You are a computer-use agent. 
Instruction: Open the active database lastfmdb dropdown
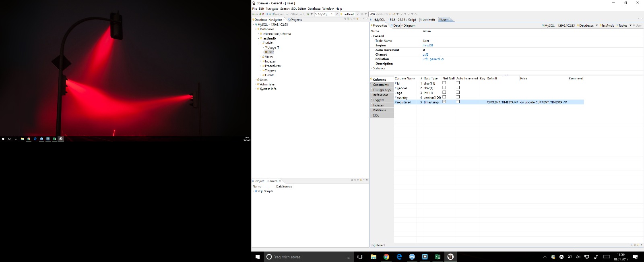pyautogui.click(x=357, y=14)
